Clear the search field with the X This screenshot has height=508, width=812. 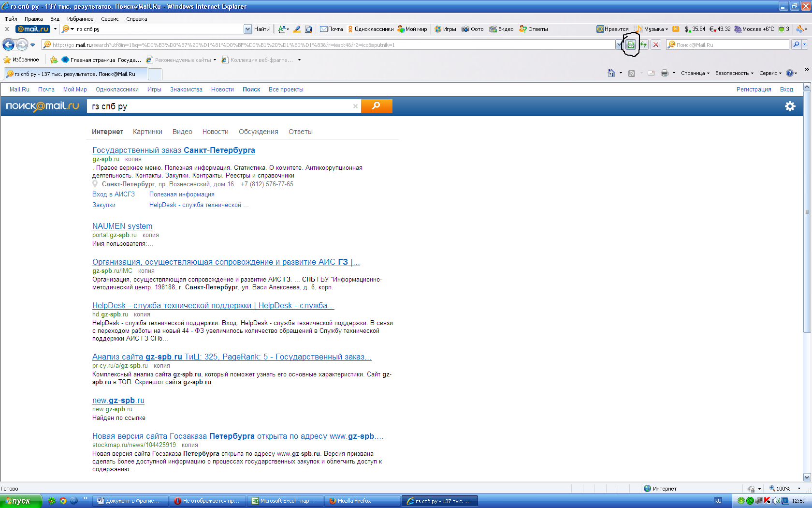[x=355, y=106]
